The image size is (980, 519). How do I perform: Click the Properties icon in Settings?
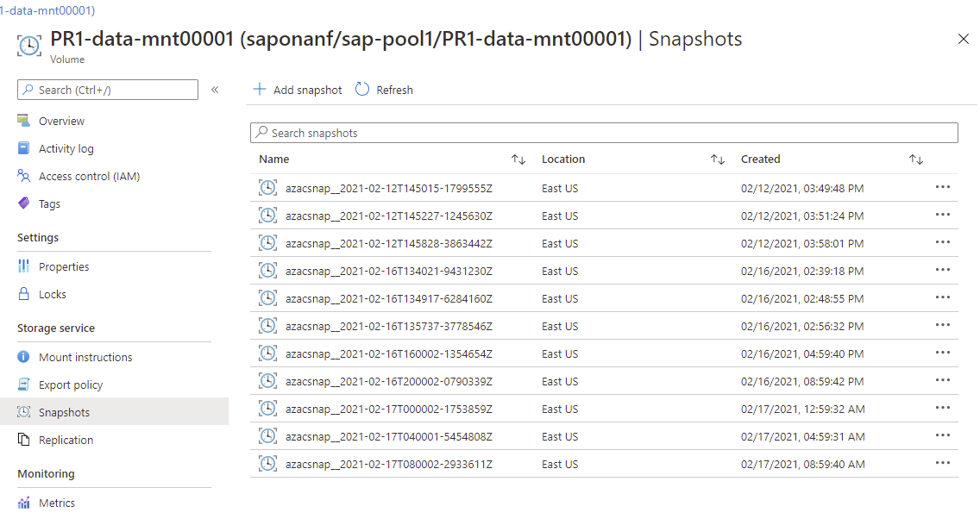pos(24,266)
